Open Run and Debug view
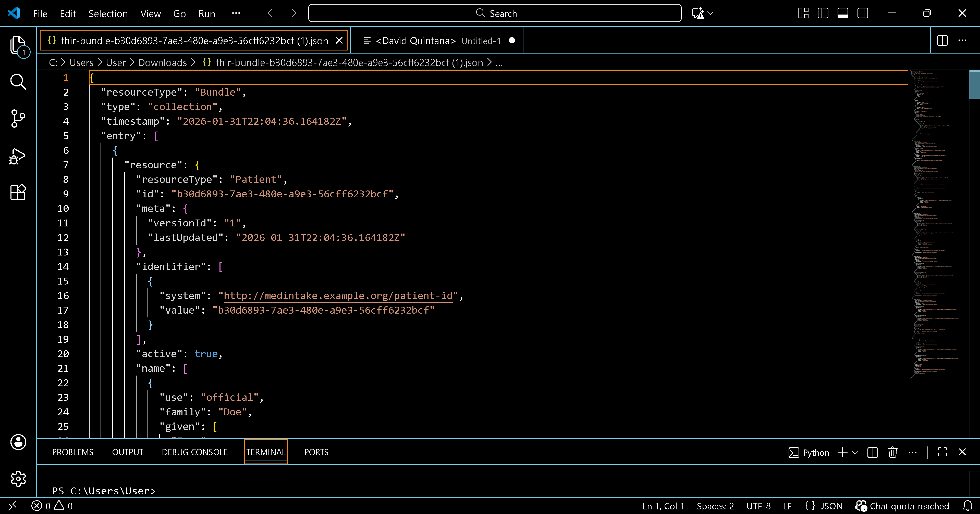Screen dimensions: 980x514 tap(18, 156)
